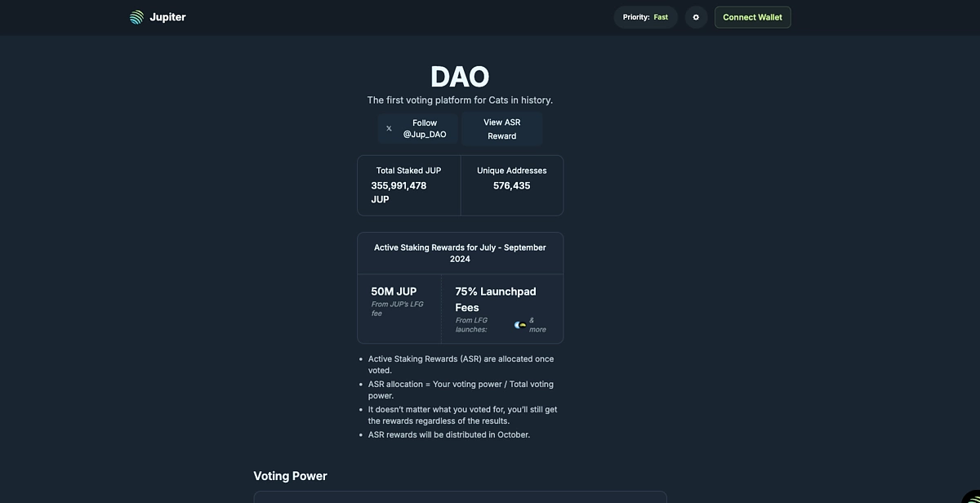Click the LFG launch token icons

(520, 325)
